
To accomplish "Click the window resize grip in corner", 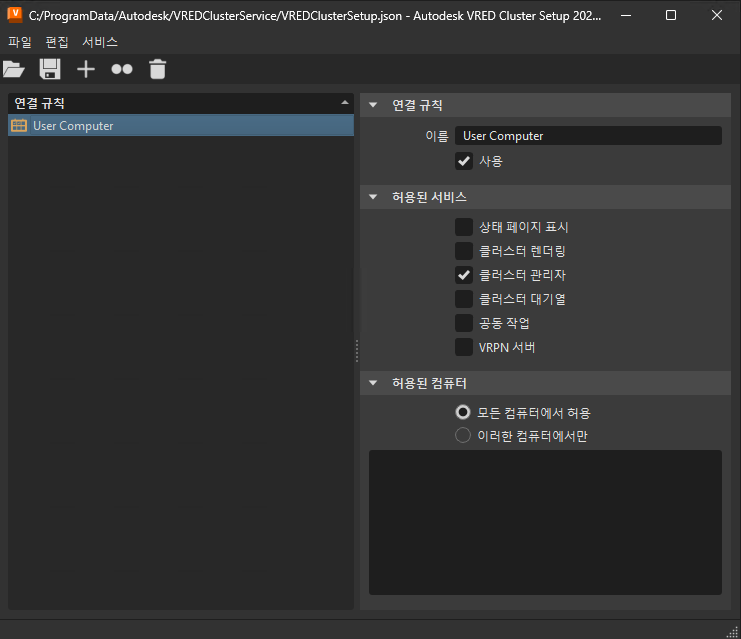I will pos(732,631).
